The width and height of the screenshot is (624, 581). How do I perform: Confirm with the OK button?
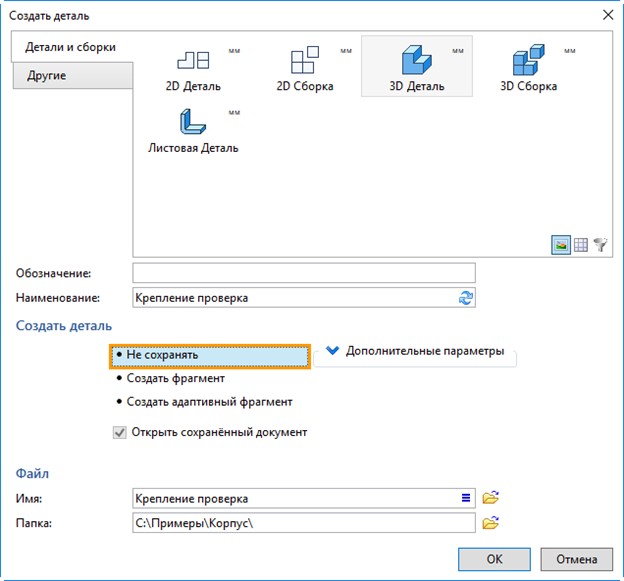click(494, 559)
